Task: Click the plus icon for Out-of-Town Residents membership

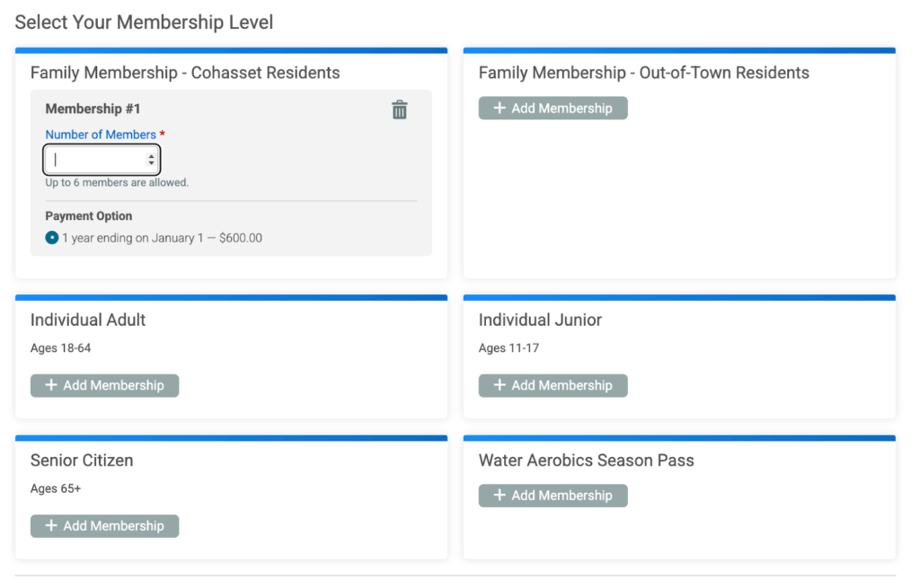Action: point(500,109)
